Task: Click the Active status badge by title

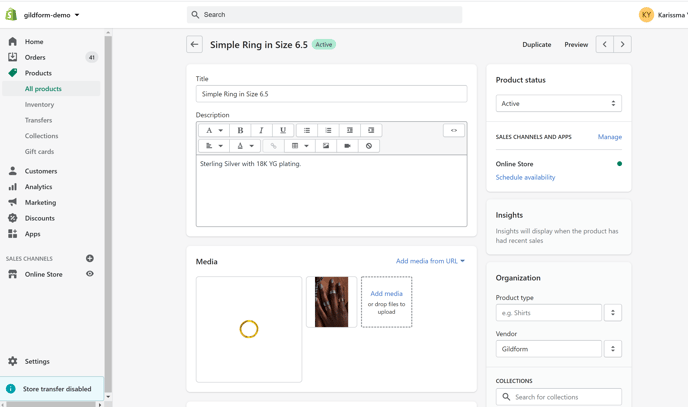Action: pyautogui.click(x=324, y=44)
